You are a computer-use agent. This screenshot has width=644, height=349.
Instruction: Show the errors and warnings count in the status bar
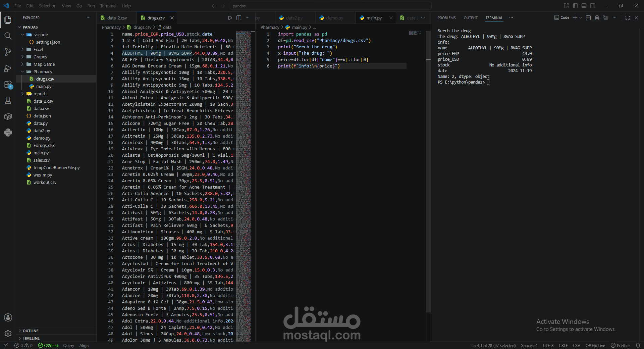(23, 346)
